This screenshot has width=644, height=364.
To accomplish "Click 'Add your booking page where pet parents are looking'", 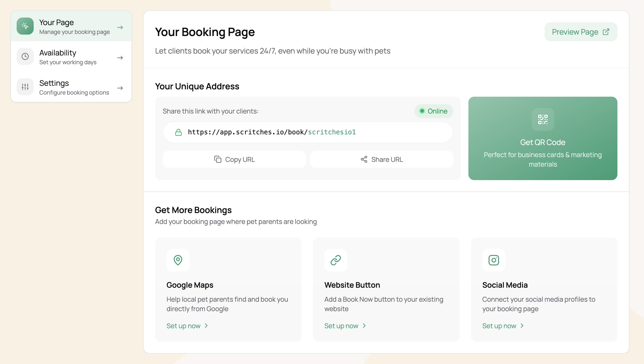I will (x=236, y=222).
